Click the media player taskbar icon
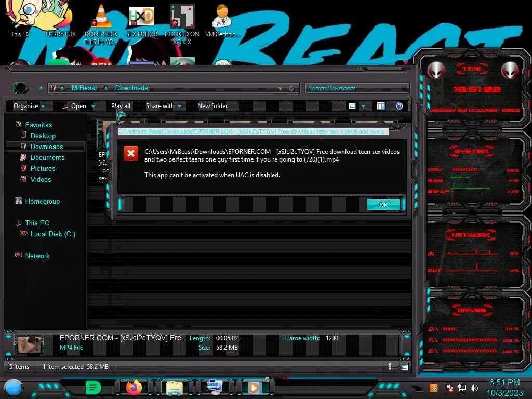 [x=255, y=388]
